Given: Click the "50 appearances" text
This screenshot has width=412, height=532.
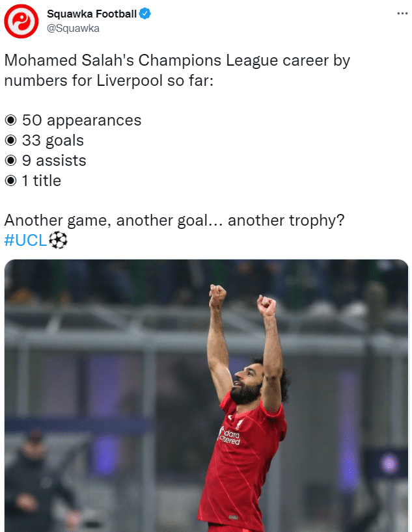Looking at the screenshot, I should point(81,120).
